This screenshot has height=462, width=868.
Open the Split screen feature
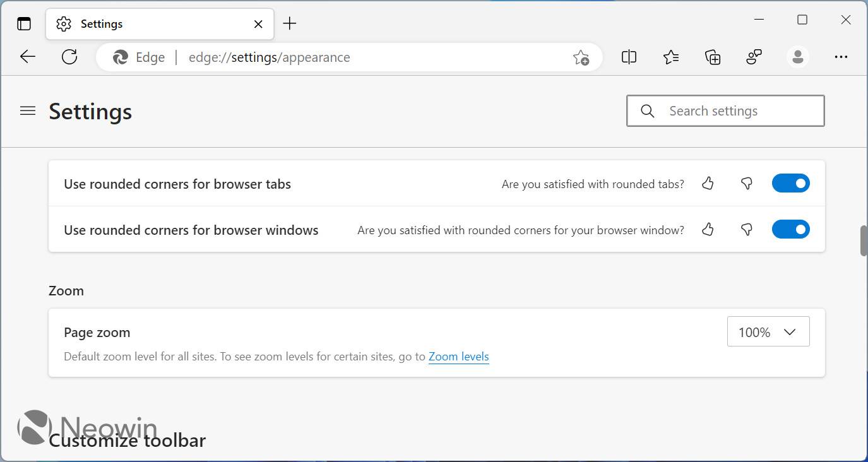coord(628,57)
